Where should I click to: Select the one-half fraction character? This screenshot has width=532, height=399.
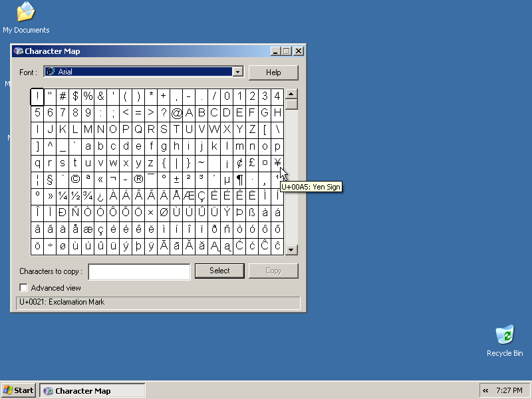click(75, 196)
